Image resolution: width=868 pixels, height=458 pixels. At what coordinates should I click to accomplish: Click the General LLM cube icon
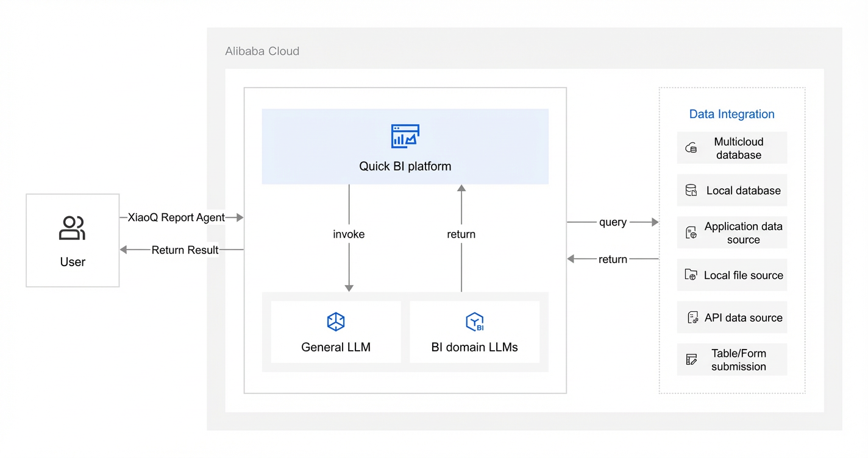coord(336,322)
